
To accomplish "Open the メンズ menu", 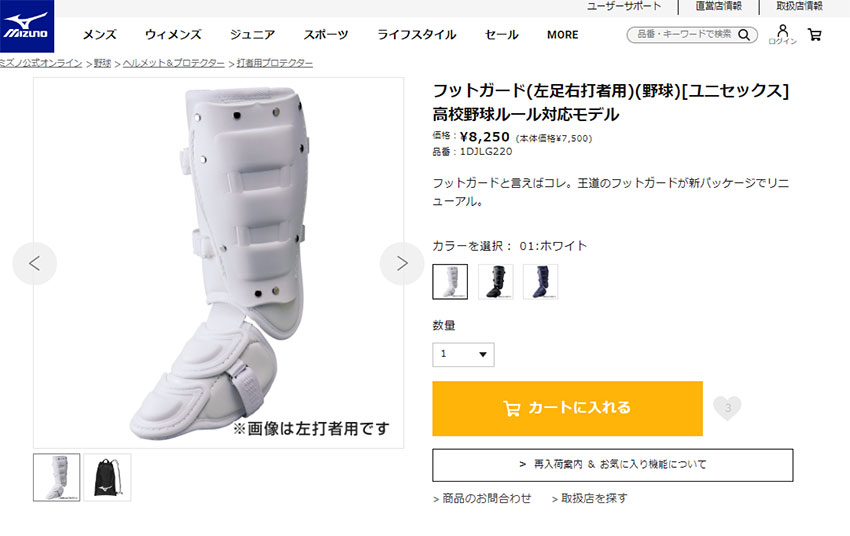I will coord(100,35).
